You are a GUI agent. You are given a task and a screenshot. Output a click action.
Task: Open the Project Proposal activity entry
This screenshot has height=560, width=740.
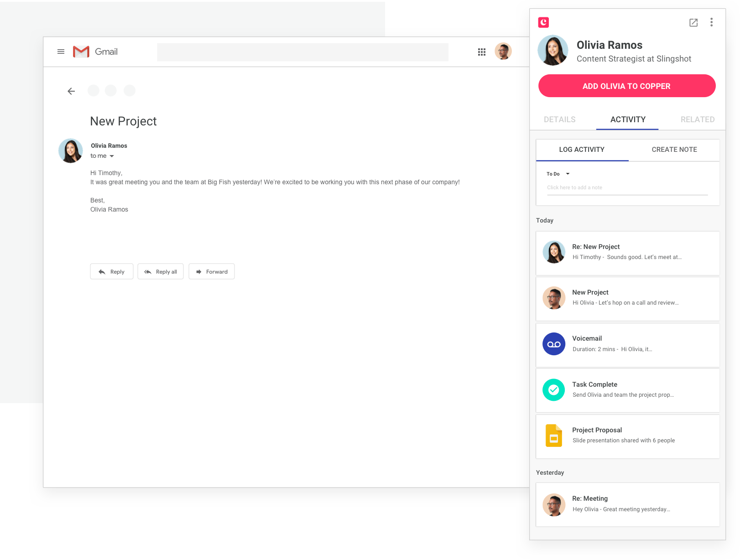(628, 436)
